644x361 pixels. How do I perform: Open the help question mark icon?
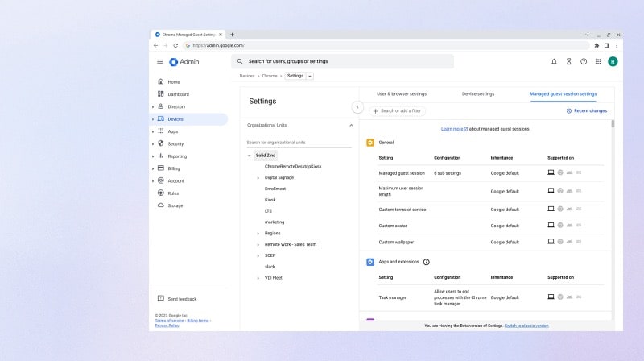click(x=583, y=62)
